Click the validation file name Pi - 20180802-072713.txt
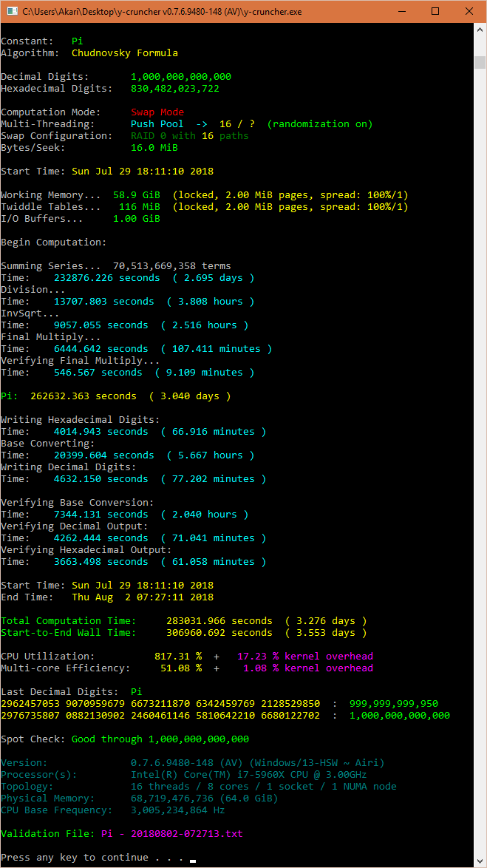Image resolution: width=487 pixels, height=868 pixels. [171, 834]
